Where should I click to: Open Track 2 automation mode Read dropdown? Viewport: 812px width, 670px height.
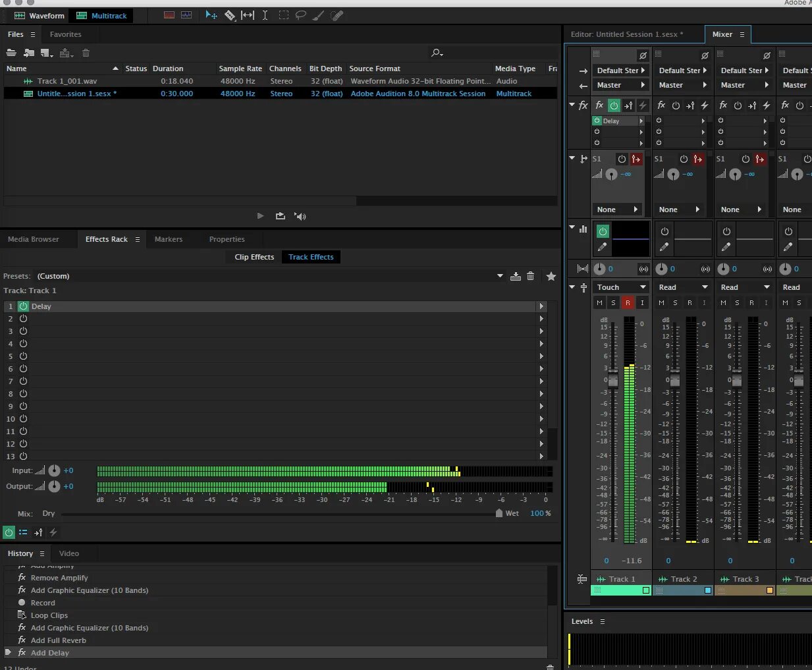683,287
